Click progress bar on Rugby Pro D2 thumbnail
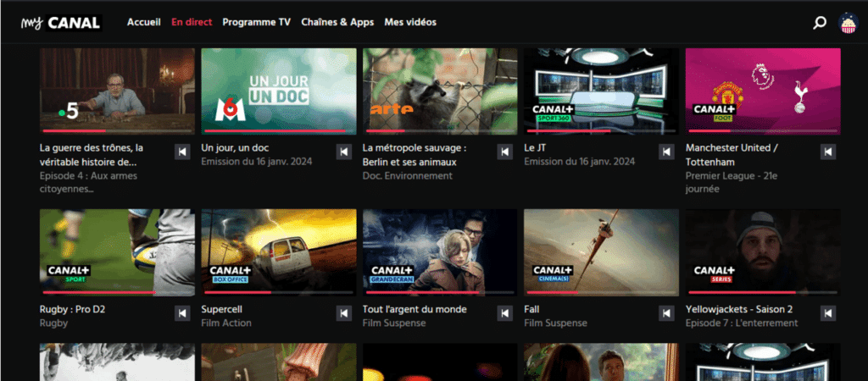The image size is (868, 381). [117, 293]
